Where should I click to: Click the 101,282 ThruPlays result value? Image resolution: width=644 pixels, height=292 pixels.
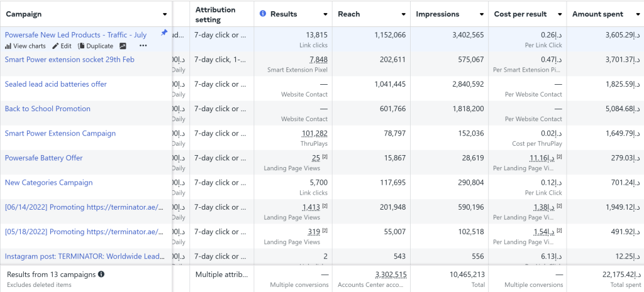314,133
